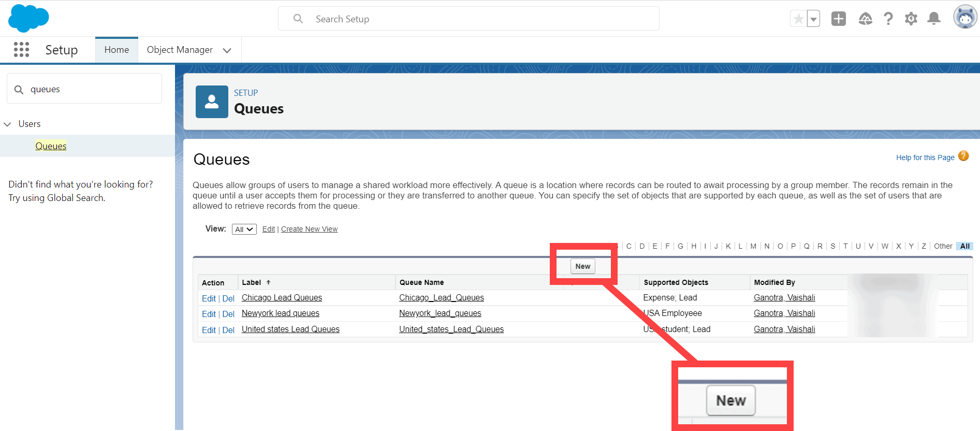
Task: Filter queues by Other
Action: [x=943, y=246]
